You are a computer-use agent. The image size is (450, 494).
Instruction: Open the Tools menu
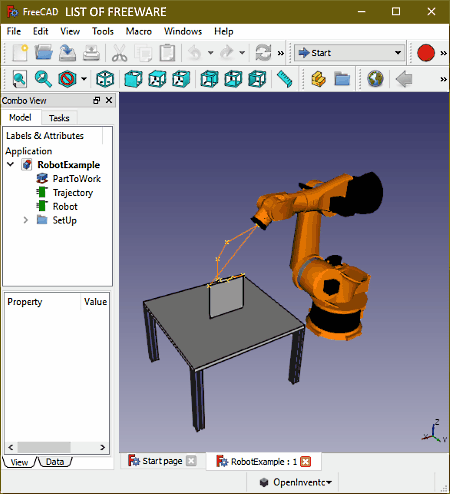point(103,31)
